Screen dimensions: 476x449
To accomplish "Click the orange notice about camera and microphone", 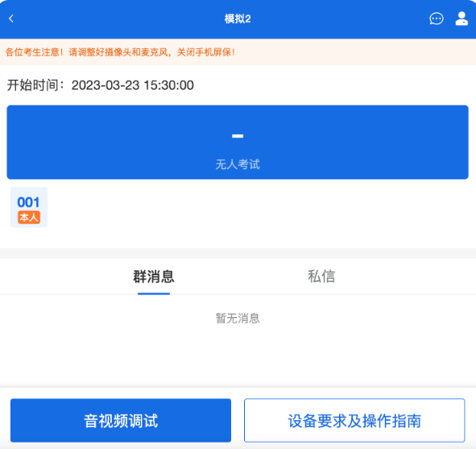I will click(x=120, y=52).
